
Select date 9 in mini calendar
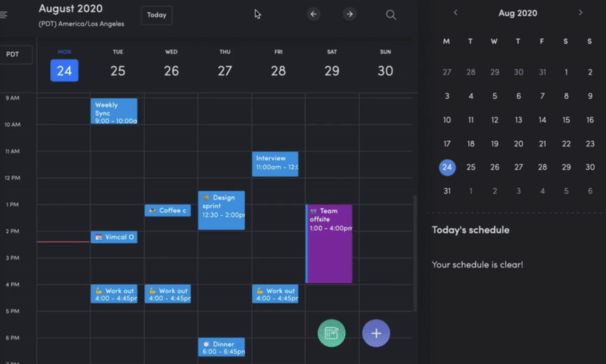[590, 96]
